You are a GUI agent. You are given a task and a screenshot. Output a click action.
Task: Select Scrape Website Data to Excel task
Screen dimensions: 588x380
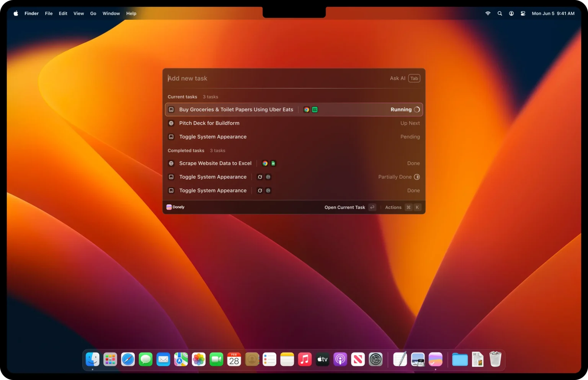coord(294,163)
